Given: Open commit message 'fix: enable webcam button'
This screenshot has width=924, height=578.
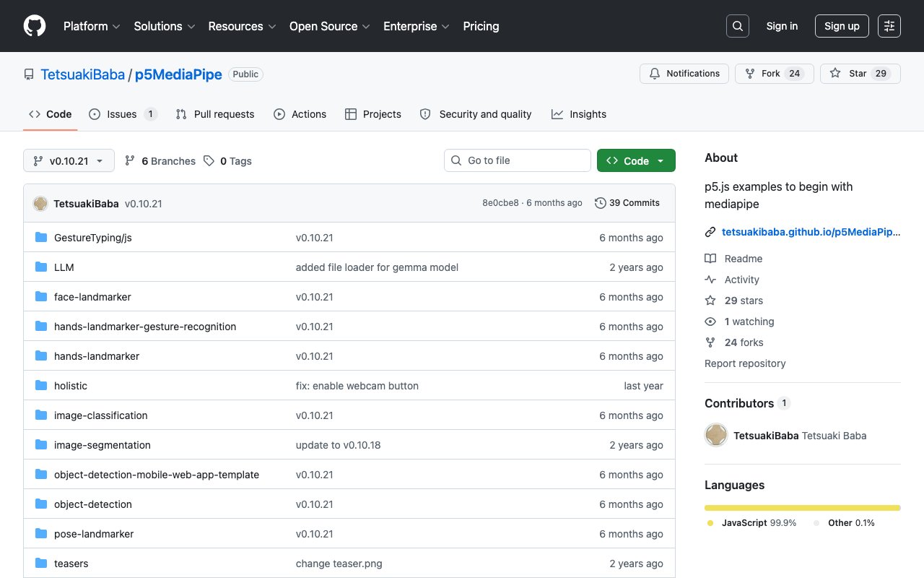Looking at the screenshot, I should pos(357,386).
